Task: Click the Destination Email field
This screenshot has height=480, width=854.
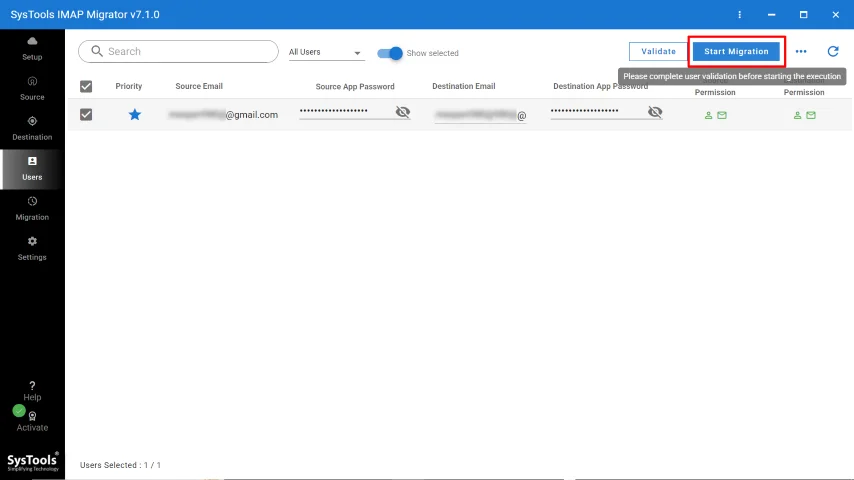Action: click(480, 115)
